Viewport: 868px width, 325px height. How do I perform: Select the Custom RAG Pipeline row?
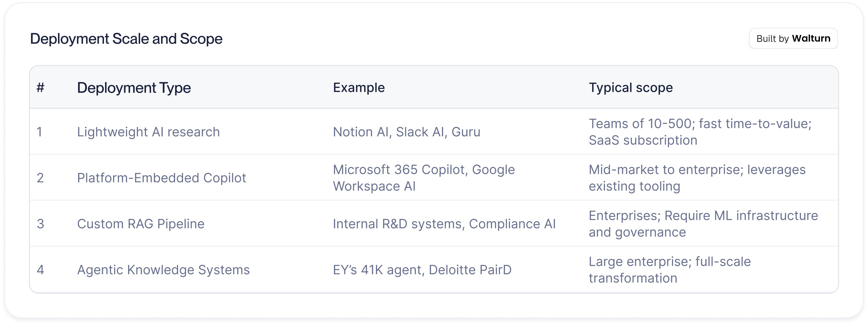pyautogui.click(x=140, y=224)
